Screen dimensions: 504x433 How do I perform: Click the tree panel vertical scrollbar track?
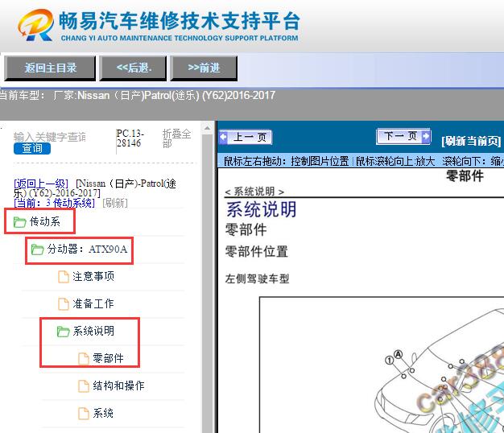click(x=208, y=282)
